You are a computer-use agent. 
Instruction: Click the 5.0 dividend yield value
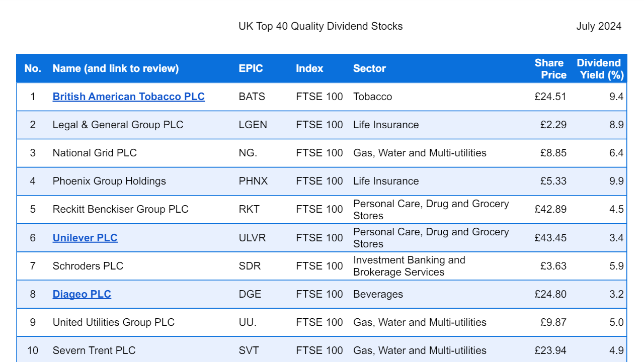click(x=616, y=322)
